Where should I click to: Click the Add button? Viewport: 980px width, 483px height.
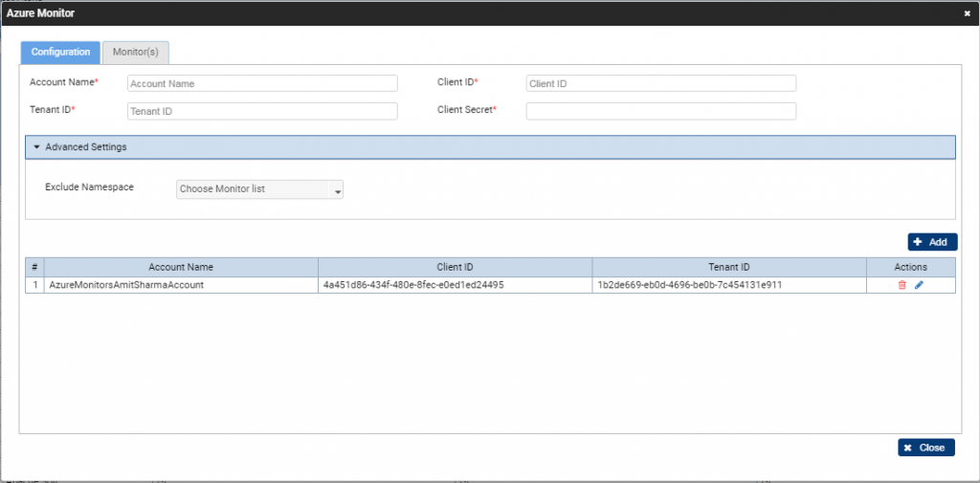(932, 242)
